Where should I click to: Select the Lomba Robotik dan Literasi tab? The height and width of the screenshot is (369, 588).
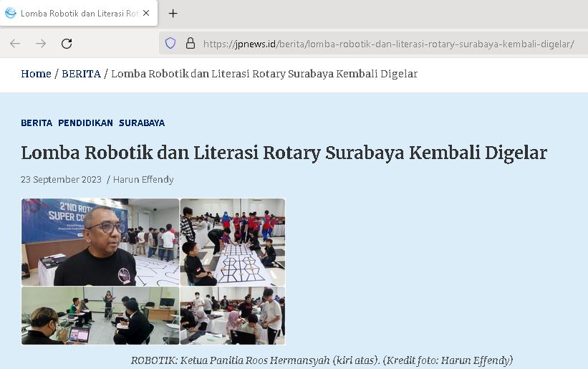coord(77,14)
